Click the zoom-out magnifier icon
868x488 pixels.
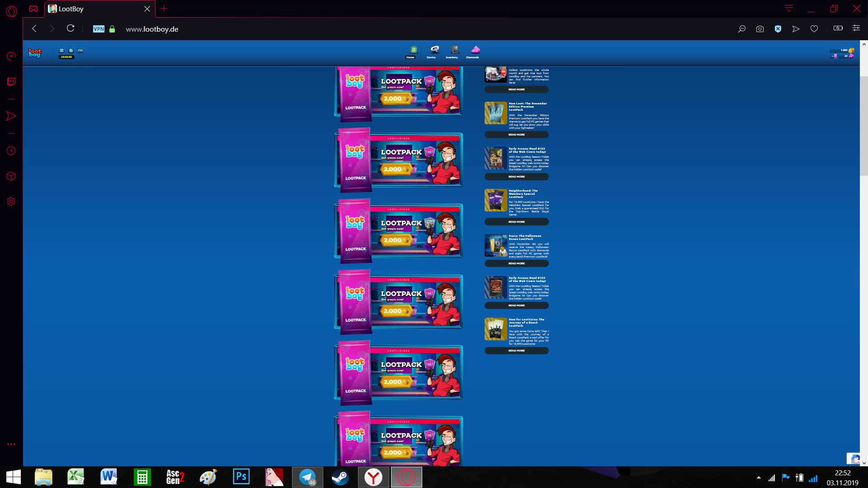tap(742, 29)
